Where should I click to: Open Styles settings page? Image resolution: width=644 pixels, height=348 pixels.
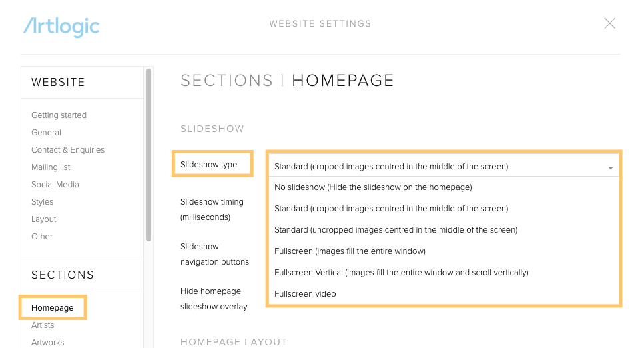tap(43, 201)
